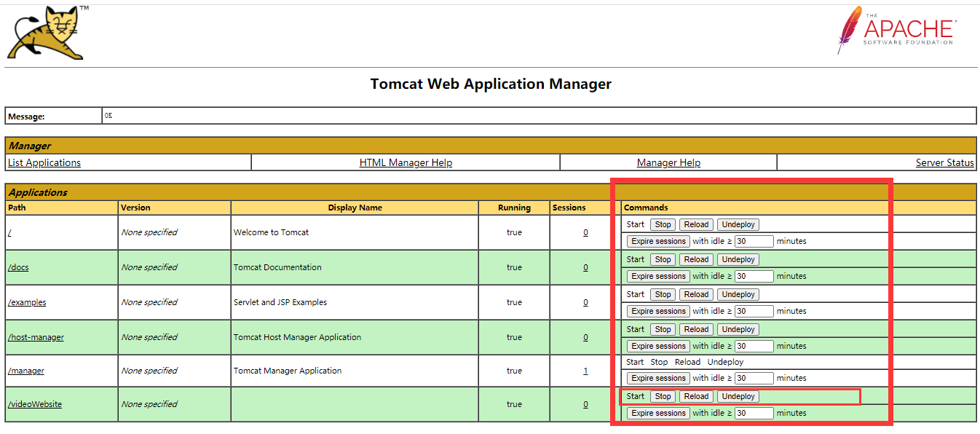Viewport: 980px width, 434px height.
Task: Click 'Tomcat Manager Application' display name
Action: 288,371
